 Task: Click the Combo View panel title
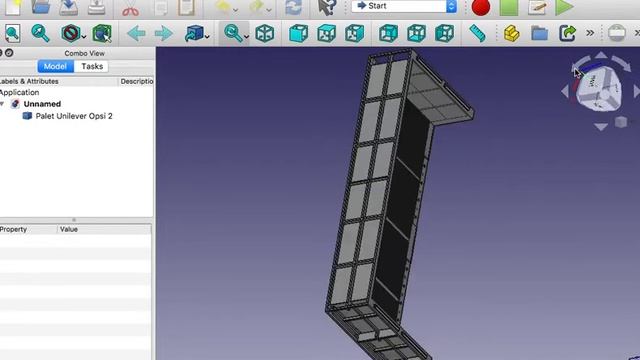pos(84,53)
